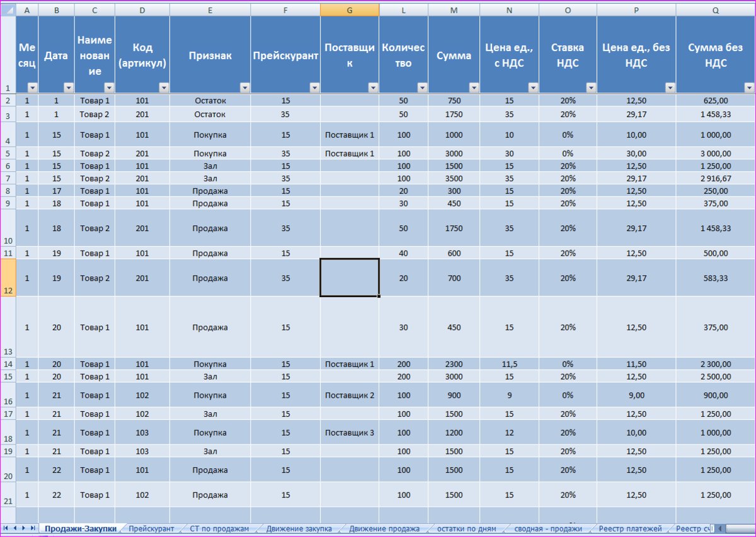This screenshot has width=756, height=537.
Task: Open filter dropdown for Признак column
Action: click(244, 88)
